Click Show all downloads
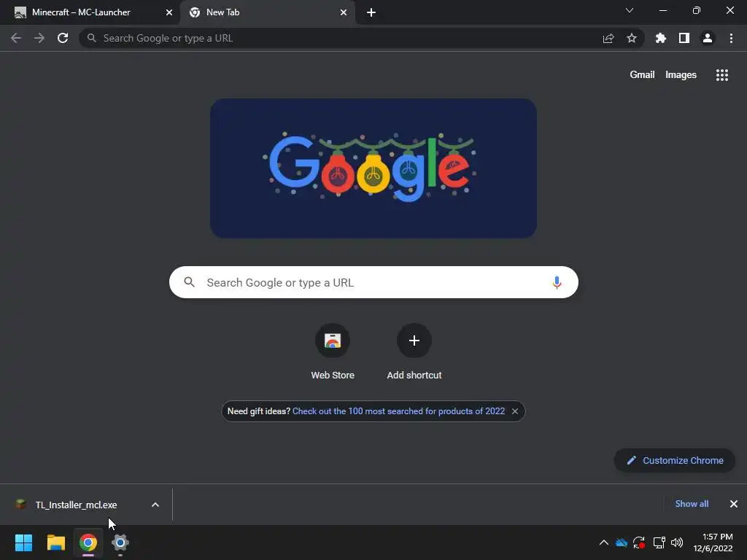 click(692, 504)
